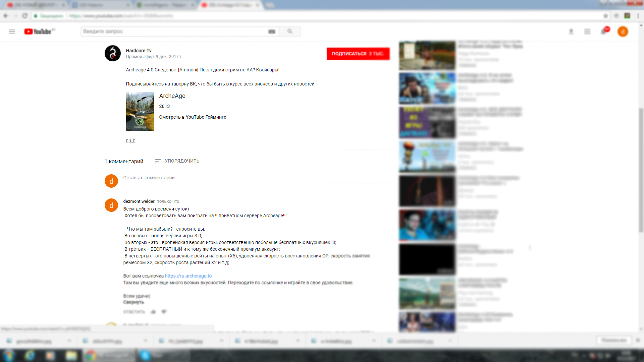Open the ArcheAge game title
Viewport: 644px width, 362px height.
tap(172, 96)
